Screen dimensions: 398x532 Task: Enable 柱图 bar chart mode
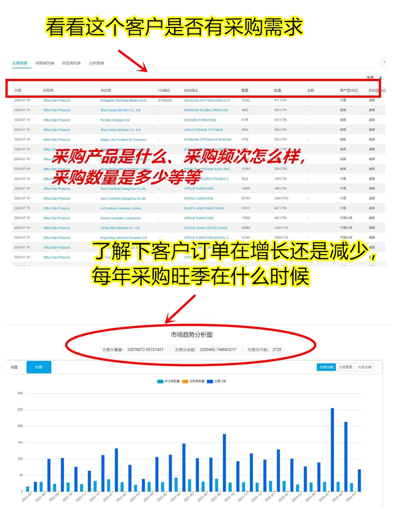coord(39,367)
